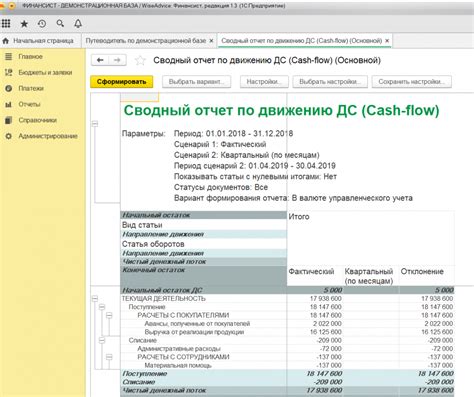Image resolution: width=474 pixels, height=397 pixels.
Task: Open the sections grid menu icon
Action: [6, 23]
